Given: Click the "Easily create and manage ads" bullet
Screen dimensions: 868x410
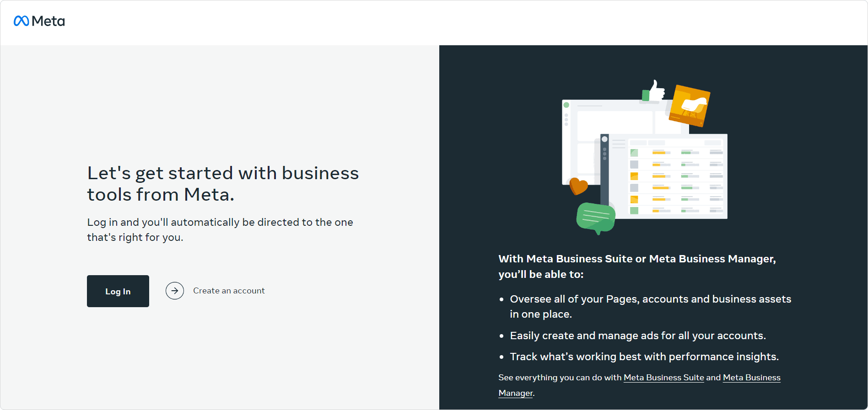Looking at the screenshot, I should coord(637,335).
